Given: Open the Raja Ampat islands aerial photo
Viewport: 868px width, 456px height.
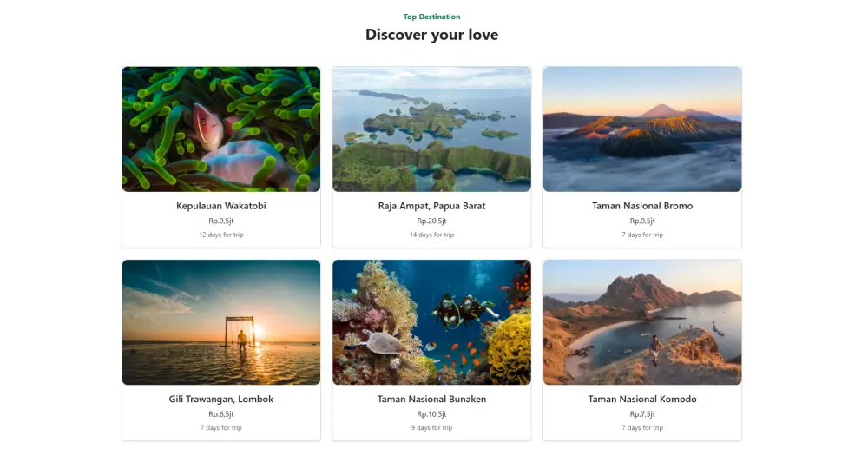Looking at the screenshot, I should click(431, 129).
